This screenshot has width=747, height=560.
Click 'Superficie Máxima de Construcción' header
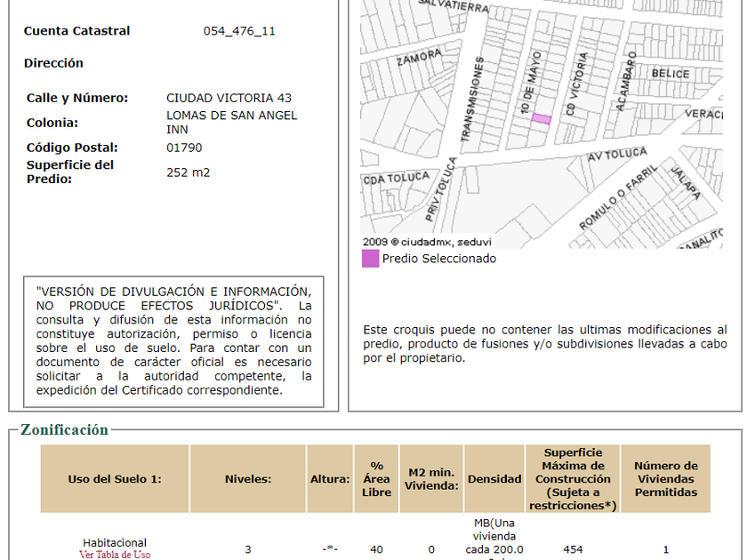point(573,479)
